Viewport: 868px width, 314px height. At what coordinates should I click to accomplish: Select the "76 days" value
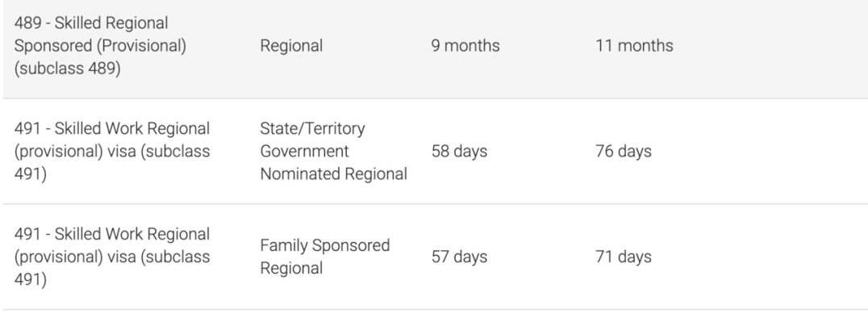624,151
